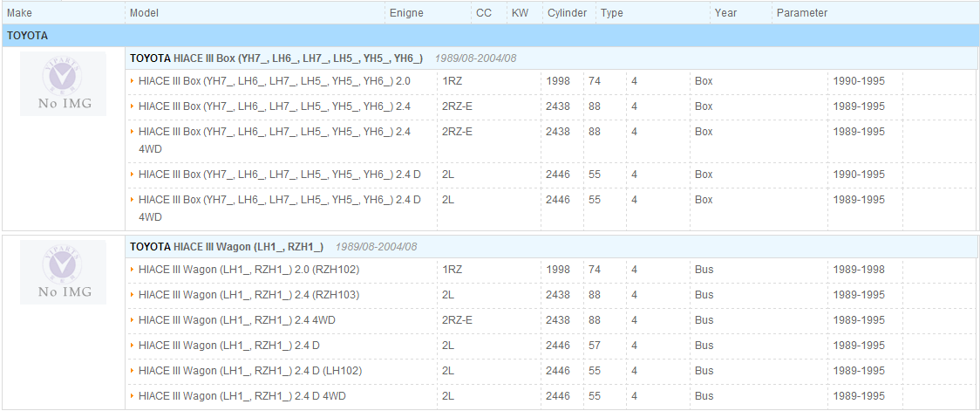Click the CC column header
This screenshot has height=411, width=980.
[x=484, y=12]
